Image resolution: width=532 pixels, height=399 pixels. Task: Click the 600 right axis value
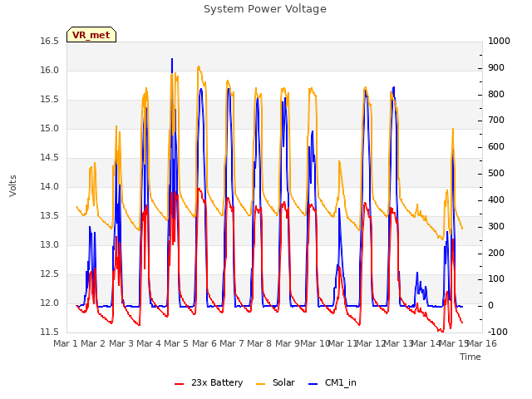click(496, 147)
